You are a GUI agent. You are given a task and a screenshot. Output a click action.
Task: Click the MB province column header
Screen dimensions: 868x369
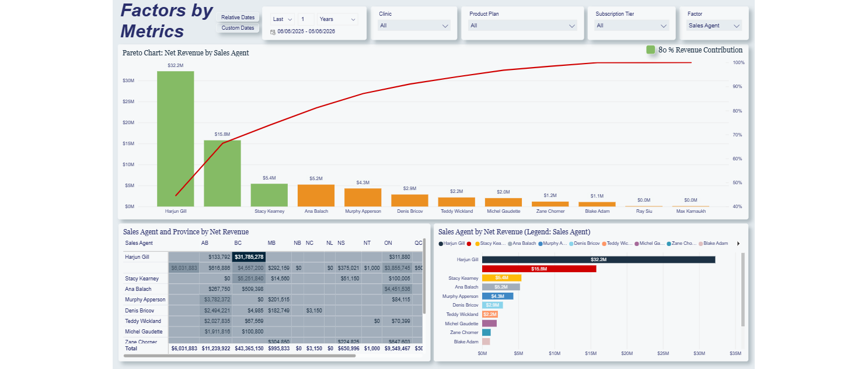click(x=271, y=243)
